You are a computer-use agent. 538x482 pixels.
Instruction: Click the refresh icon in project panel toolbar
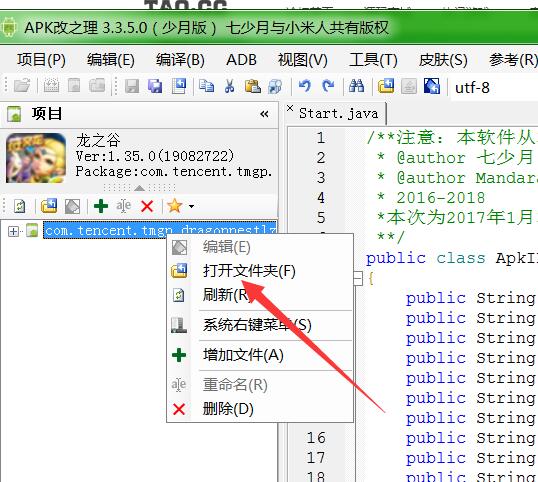click(x=20, y=206)
